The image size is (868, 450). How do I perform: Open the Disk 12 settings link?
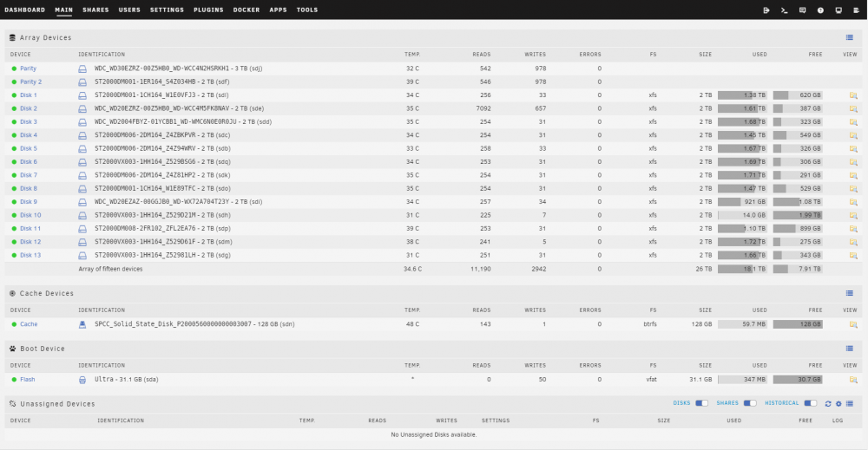coord(30,242)
